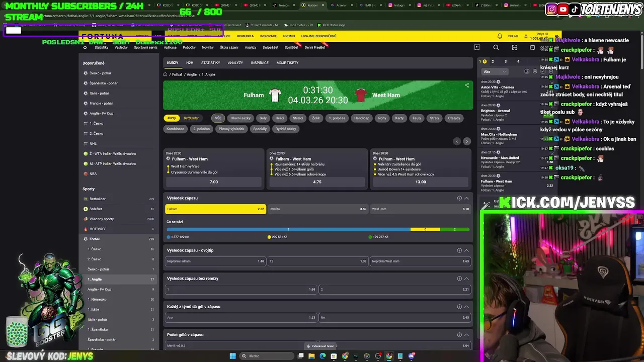Screen dimensions: 644x362
Task: Filter markets by Góly
Action: tap(263, 118)
